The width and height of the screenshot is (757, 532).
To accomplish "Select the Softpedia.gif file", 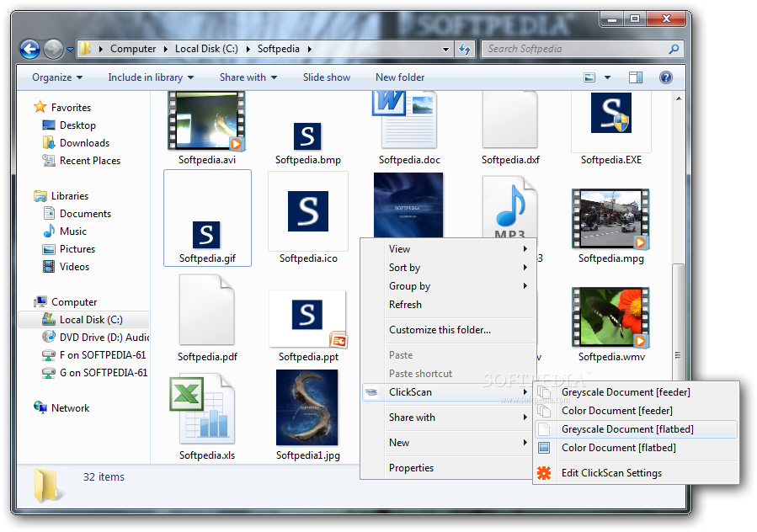I will [207, 218].
